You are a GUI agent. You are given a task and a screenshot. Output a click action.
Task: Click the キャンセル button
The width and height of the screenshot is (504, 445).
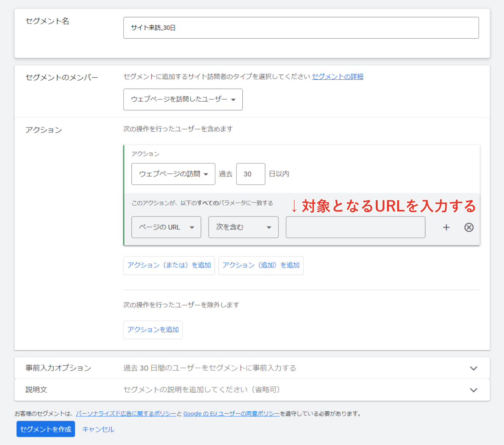point(98,429)
